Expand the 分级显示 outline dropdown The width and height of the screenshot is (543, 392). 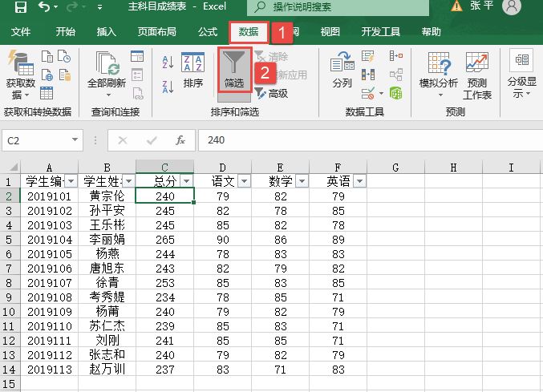tap(522, 74)
